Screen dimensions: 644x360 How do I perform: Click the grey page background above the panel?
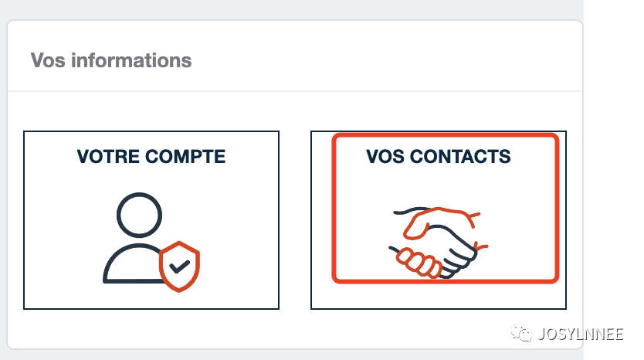click(293, 9)
